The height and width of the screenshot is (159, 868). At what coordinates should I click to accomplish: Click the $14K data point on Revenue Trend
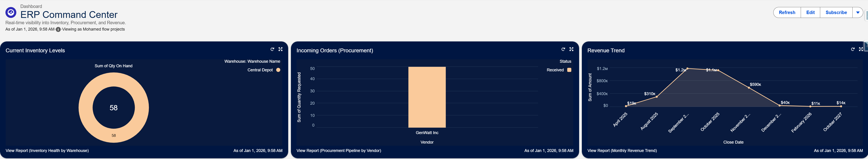pos(841,106)
